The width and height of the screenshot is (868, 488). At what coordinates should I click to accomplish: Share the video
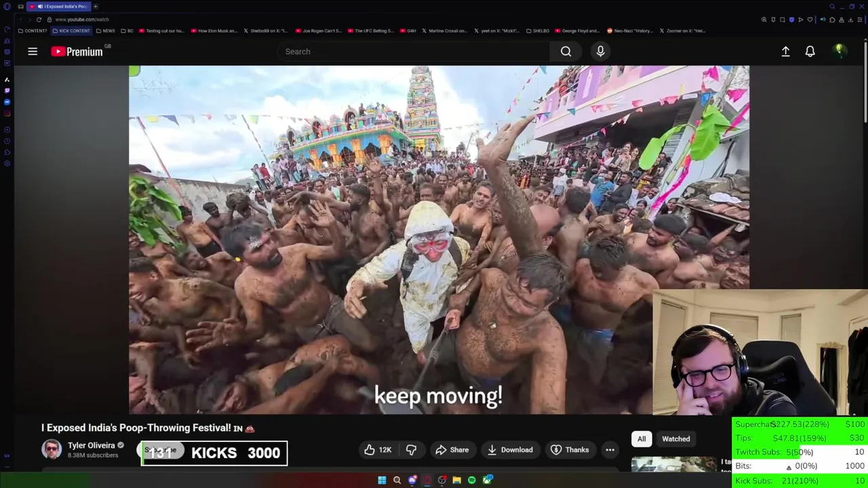click(452, 449)
